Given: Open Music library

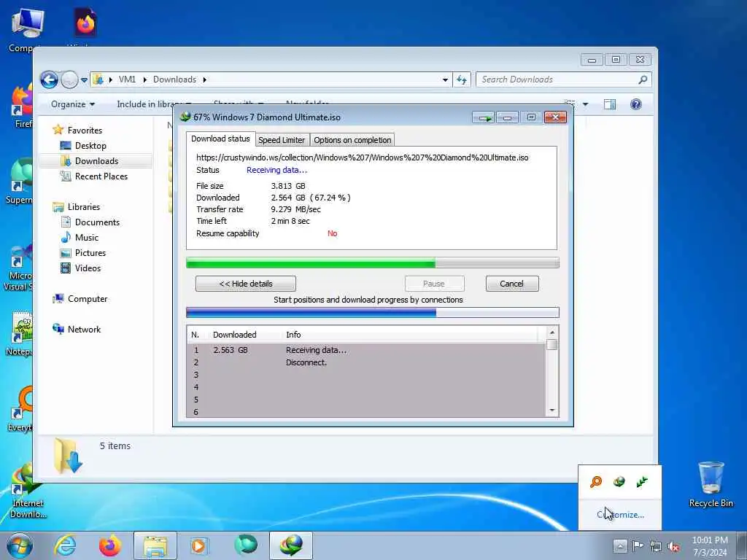Looking at the screenshot, I should [x=86, y=238].
